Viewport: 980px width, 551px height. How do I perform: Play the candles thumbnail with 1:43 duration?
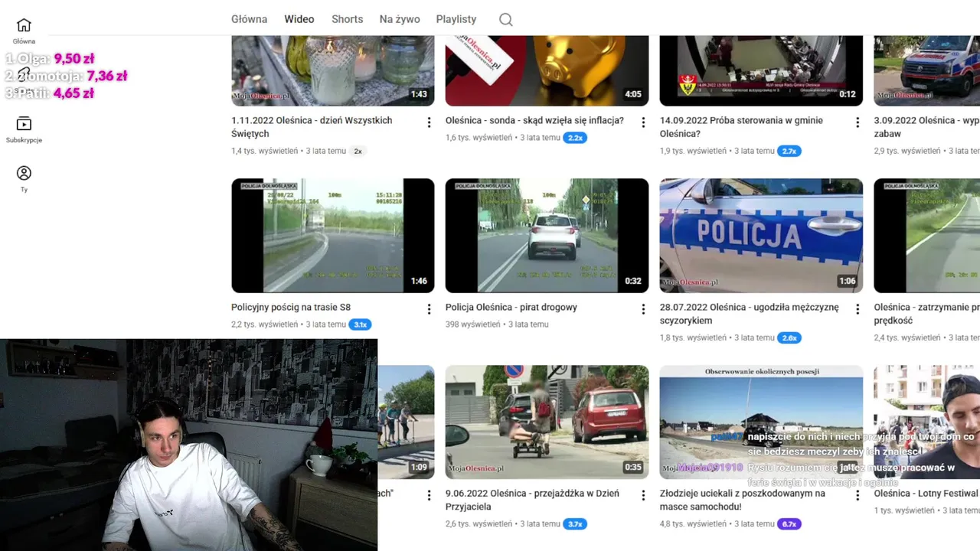click(333, 70)
